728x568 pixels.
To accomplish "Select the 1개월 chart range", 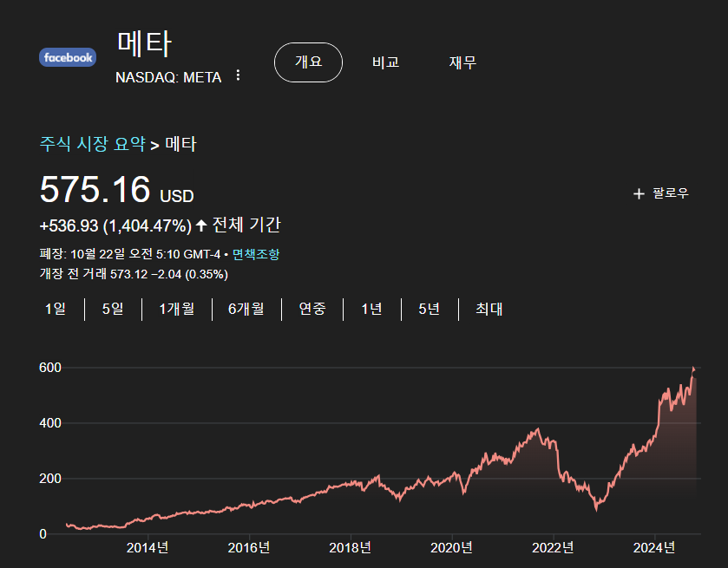I will (177, 309).
